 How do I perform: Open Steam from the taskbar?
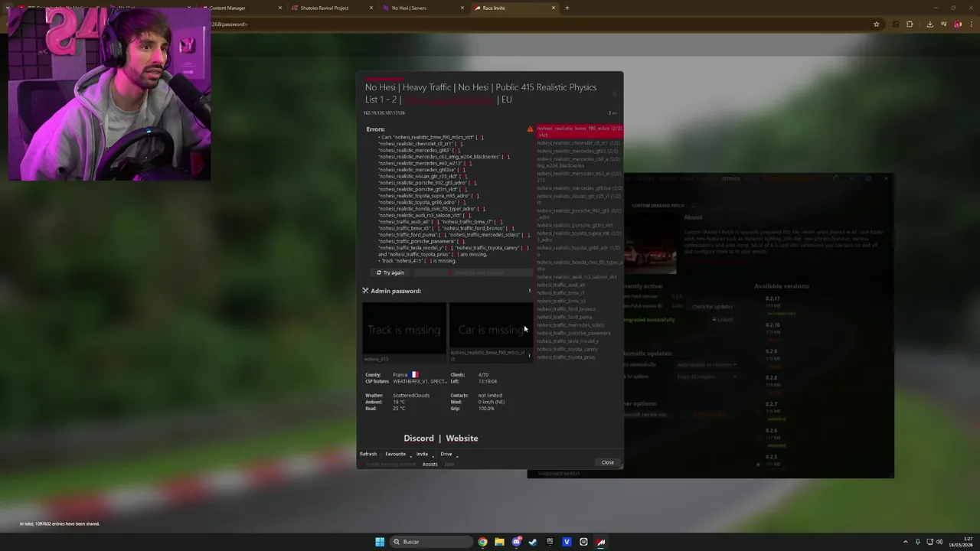pos(533,542)
